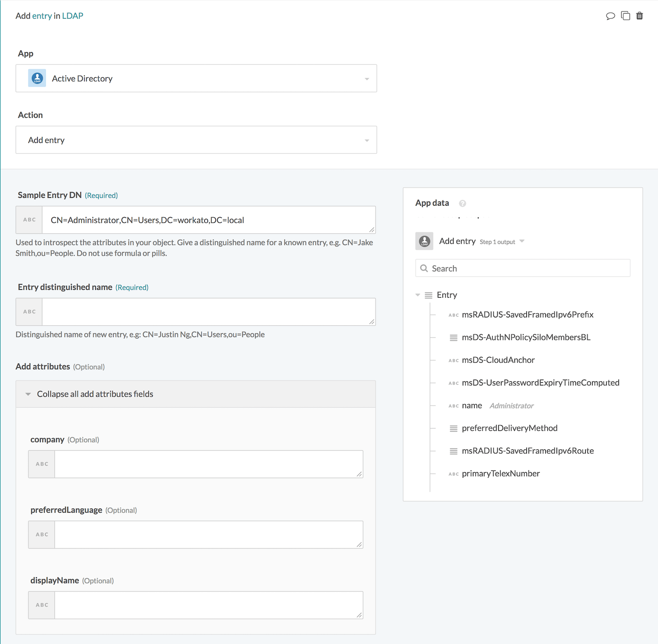
Task: Delete the step via the trash icon
Action: click(640, 15)
